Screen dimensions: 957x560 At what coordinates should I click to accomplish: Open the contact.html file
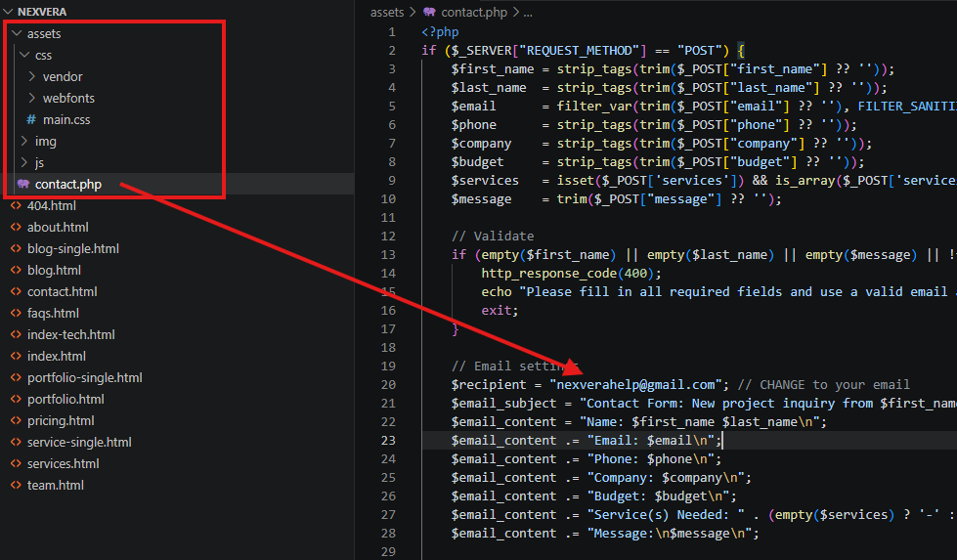click(x=63, y=291)
